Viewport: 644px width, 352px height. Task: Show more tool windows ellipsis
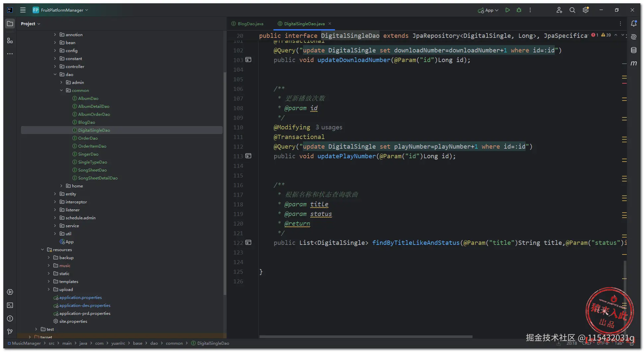[10, 54]
